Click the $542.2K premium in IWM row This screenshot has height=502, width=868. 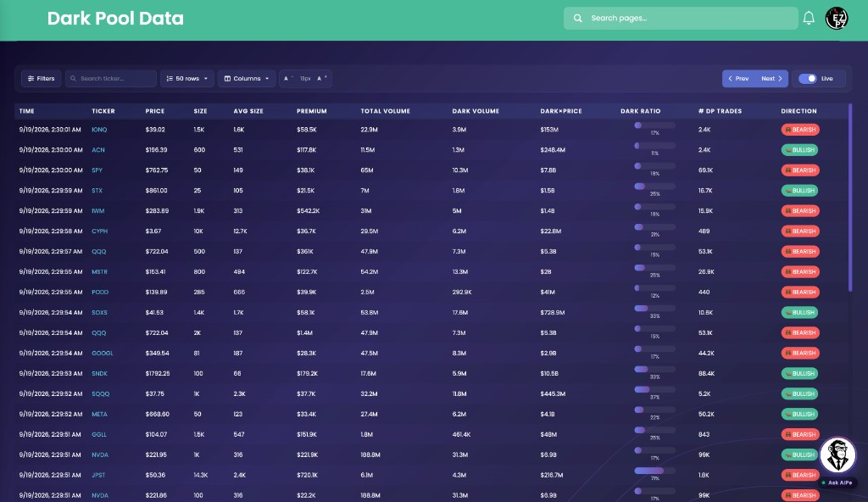point(308,211)
